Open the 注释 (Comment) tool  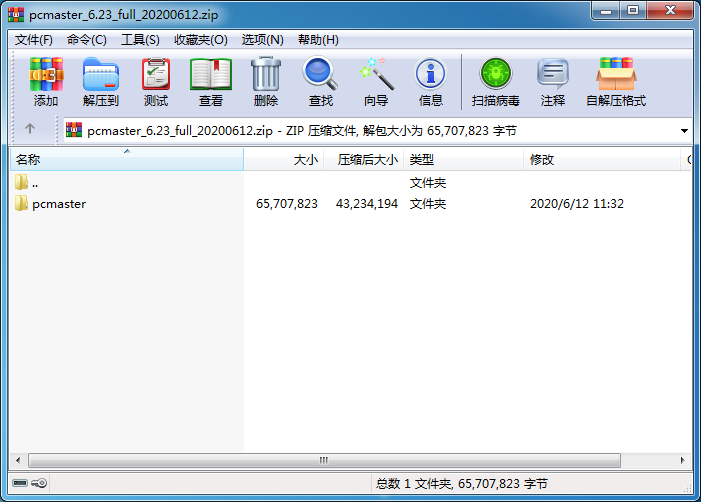[553, 81]
